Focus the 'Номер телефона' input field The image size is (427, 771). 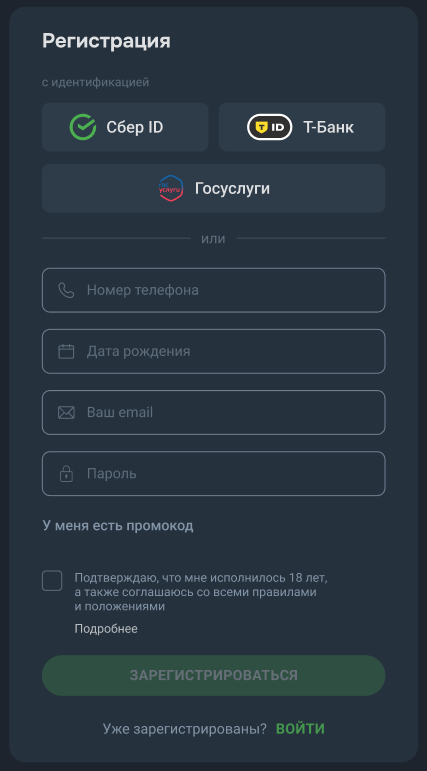click(x=214, y=290)
